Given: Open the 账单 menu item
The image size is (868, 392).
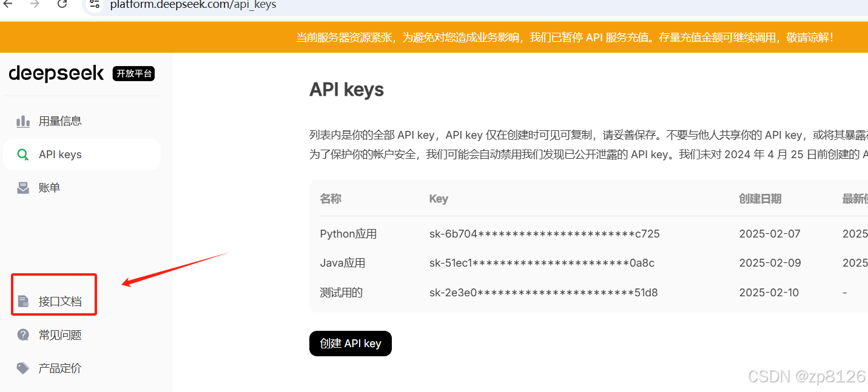Looking at the screenshot, I should click(50, 188).
